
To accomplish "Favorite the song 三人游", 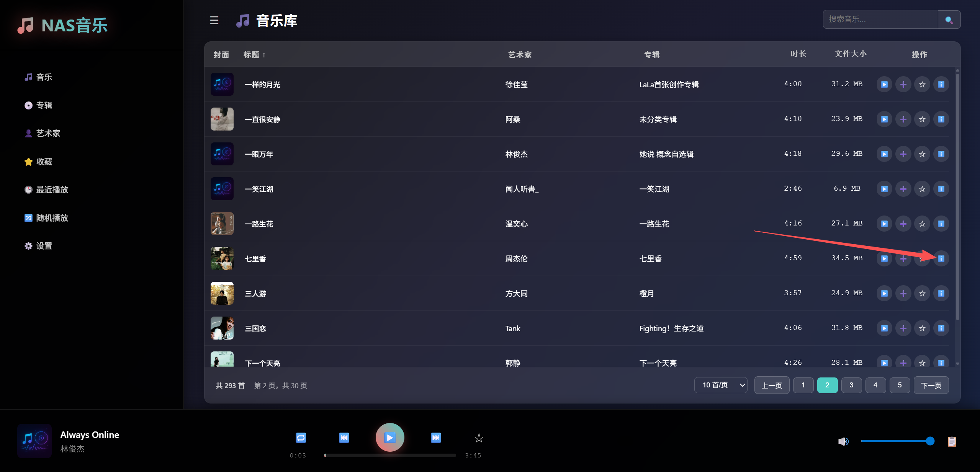I will (x=922, y=294).
